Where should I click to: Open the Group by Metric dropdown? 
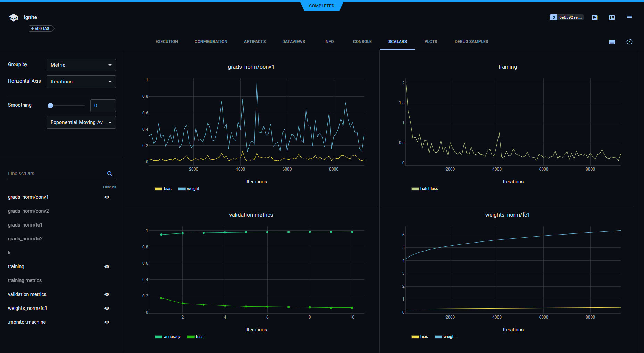(x=81, y=65)
